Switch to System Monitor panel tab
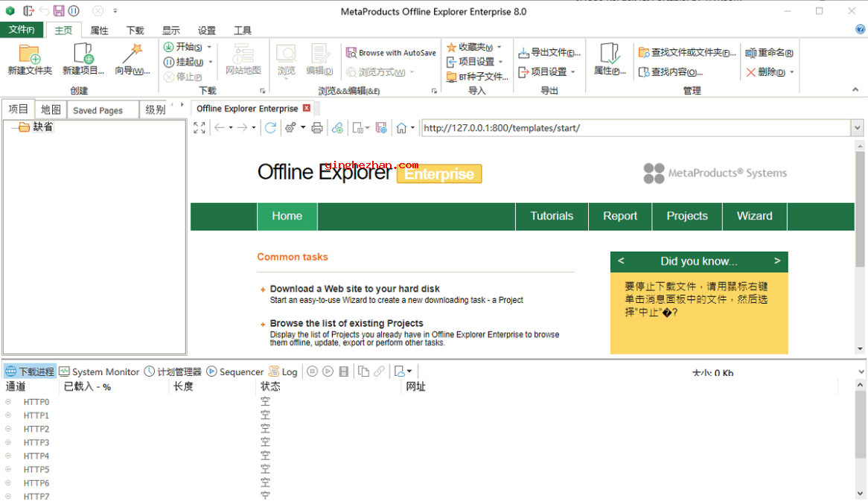 tap(100, 371)
